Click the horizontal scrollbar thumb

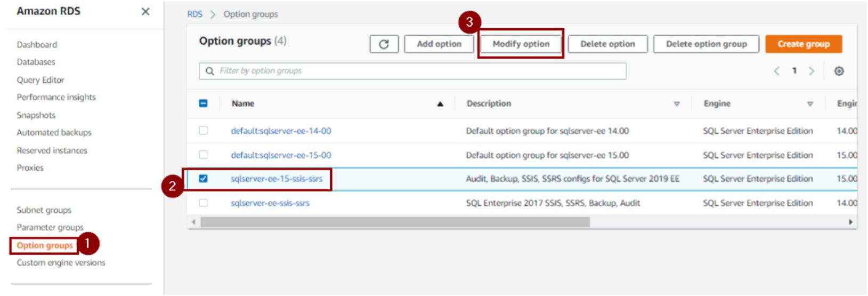click(395, 222)
